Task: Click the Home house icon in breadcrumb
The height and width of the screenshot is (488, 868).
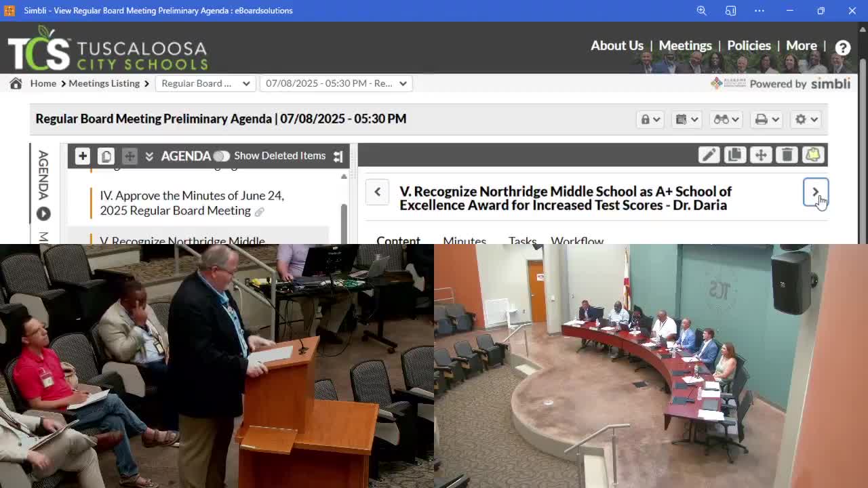Action: [16, 83]
